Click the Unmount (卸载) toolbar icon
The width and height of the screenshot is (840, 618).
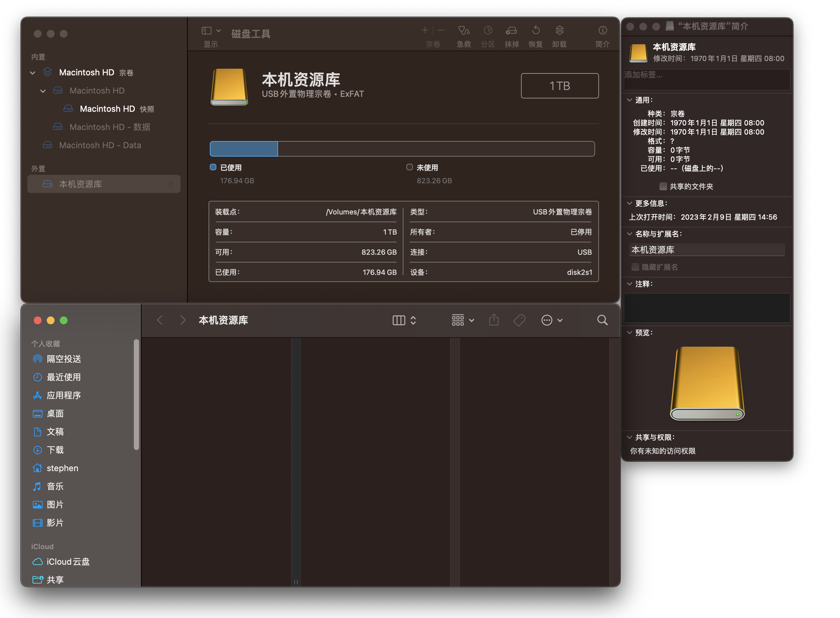coord(559,30)
